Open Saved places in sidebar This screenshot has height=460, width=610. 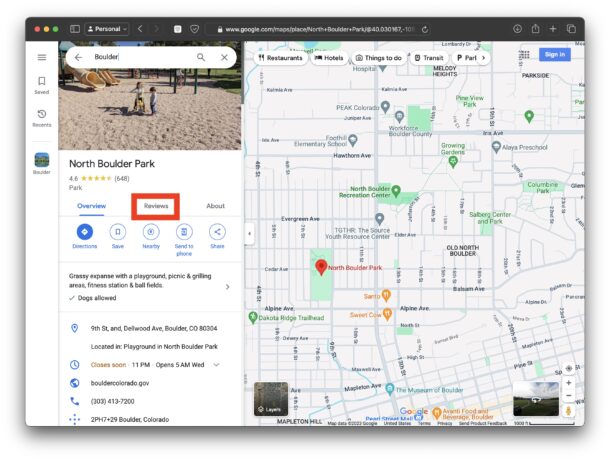pyautogui.click(x=42, y=85)
